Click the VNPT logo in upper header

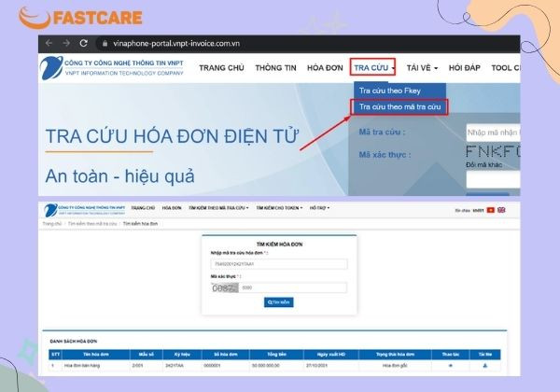111,67
